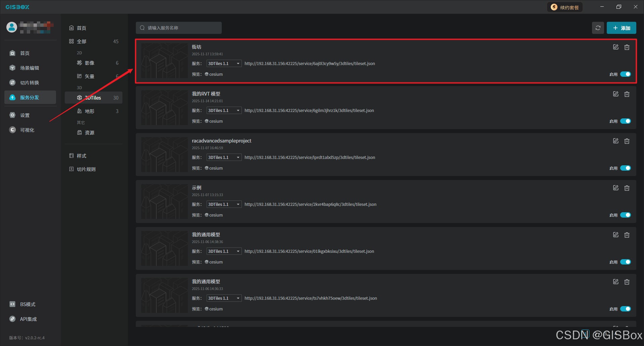The image size is (644, 346).
Task: Delete 我的通用模型 service dated 14:38:36
Action: (x=627, y=235)
